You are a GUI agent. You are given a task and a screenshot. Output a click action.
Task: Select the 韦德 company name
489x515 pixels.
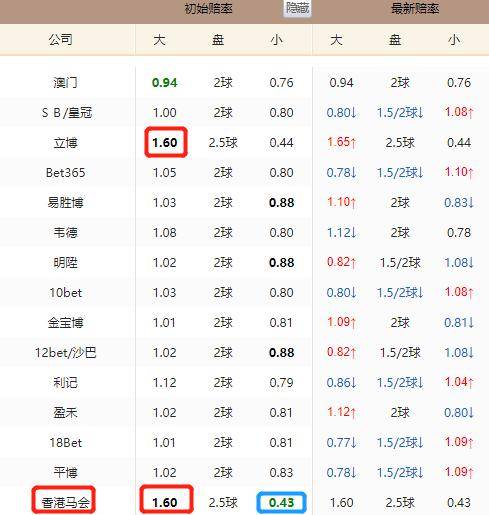[65, 232]
